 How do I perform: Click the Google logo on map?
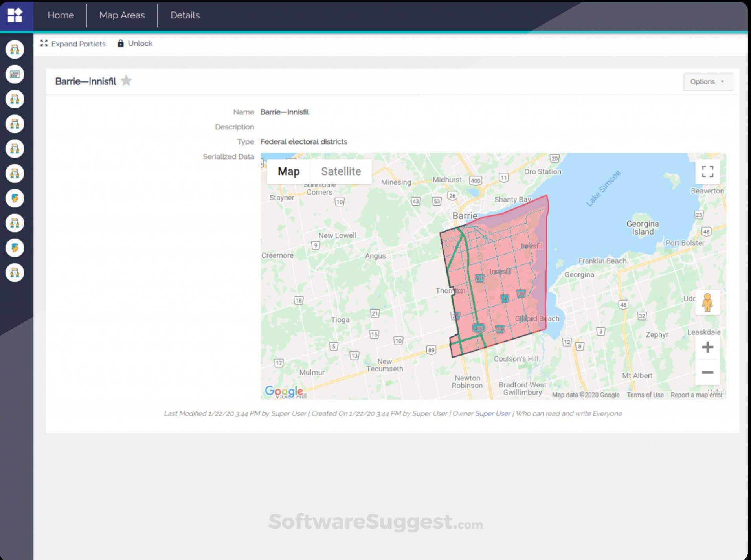point(284,391)
